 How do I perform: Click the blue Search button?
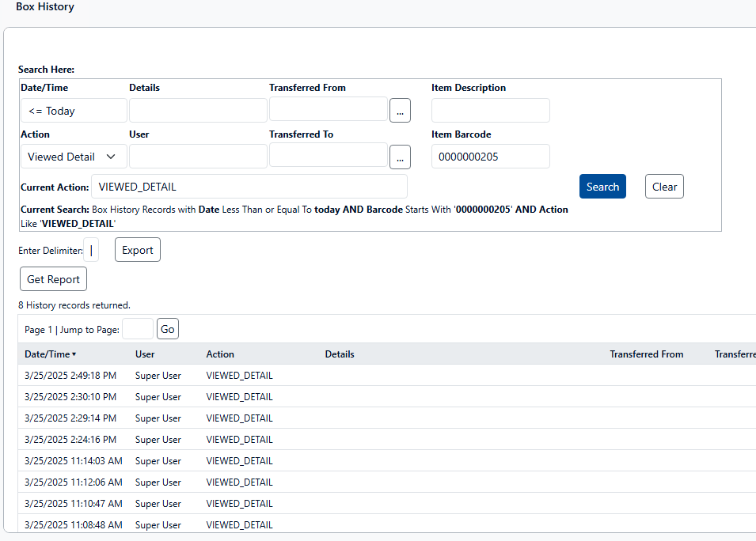click(602, 187)
